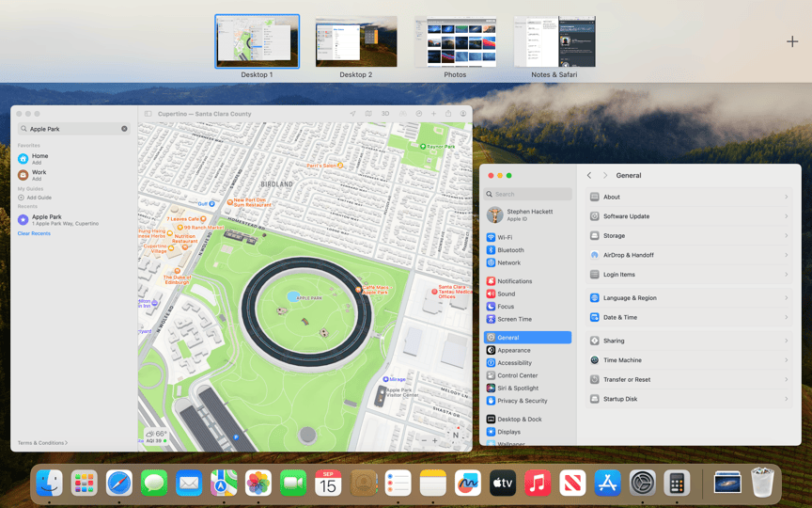The image size is (812, 508).
Task: Expand the About row in General
Action: [689, 197]
